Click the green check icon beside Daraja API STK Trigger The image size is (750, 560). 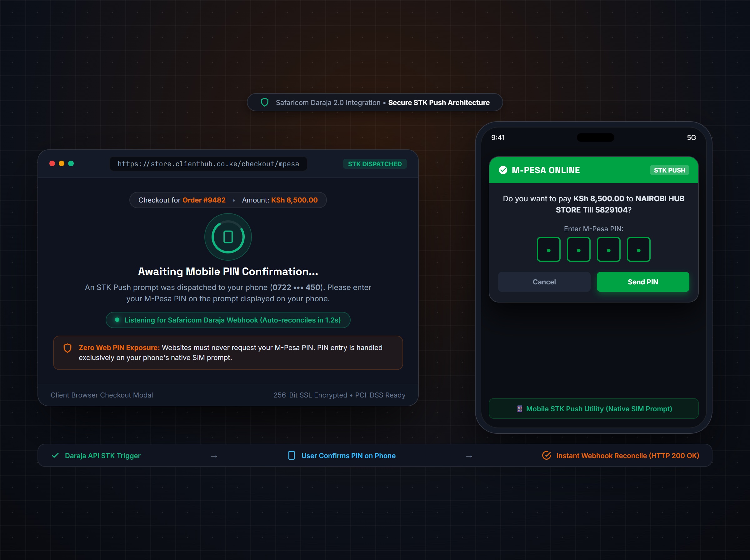click(55, 456)
